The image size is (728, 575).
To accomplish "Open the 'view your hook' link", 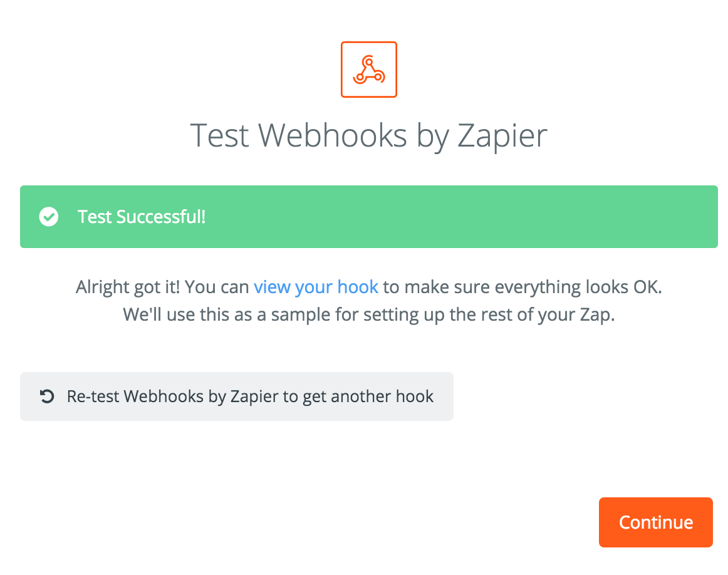I will (x=316, y=287).
